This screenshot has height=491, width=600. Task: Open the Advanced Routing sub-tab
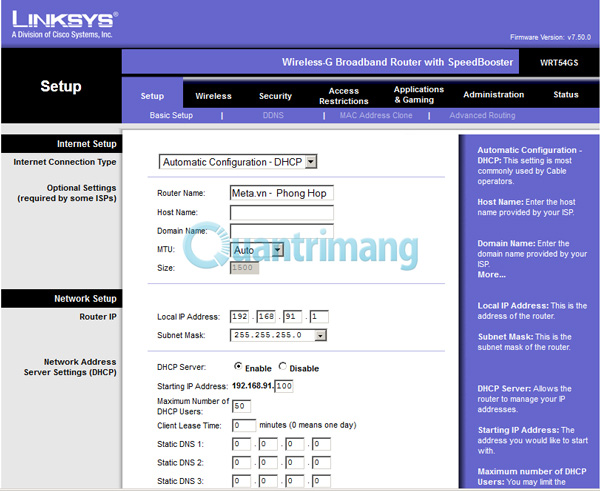pyautogui.click(x=482, y=115)
